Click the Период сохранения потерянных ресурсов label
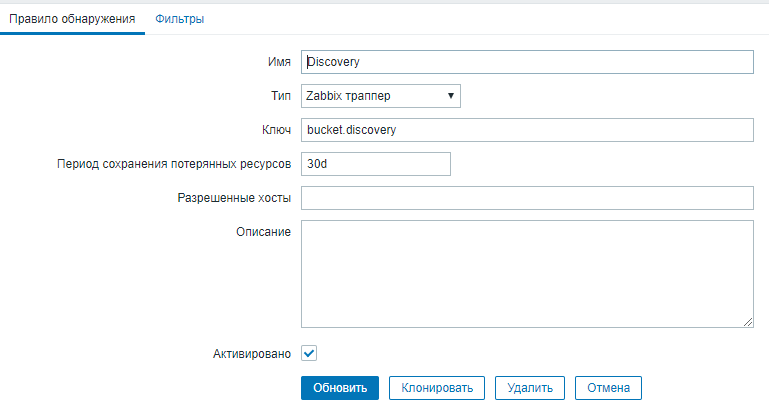 [174, 164]
